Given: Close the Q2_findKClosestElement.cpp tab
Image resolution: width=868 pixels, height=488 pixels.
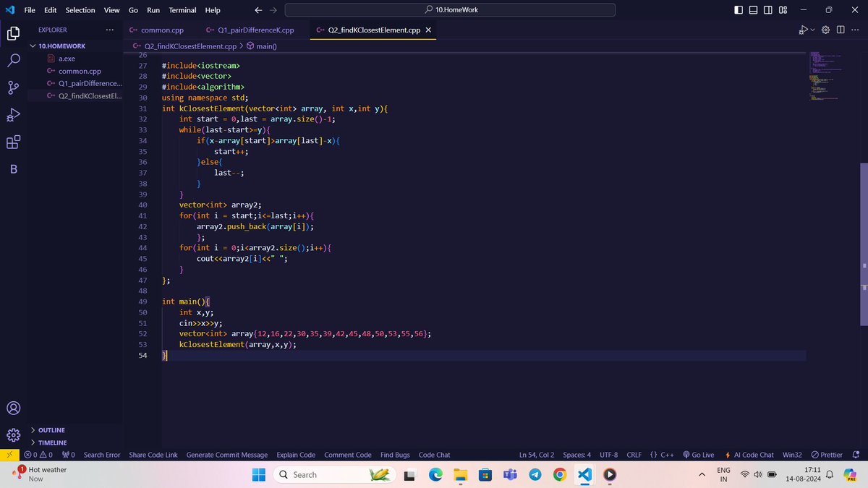Looking at the screenshot, I should coord(428,30).
